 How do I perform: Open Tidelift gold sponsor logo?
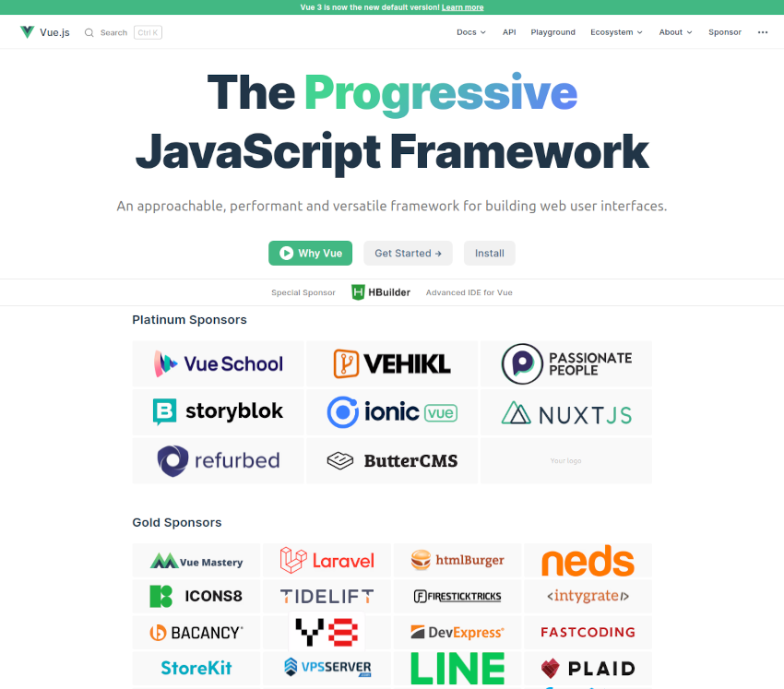point(327,596)
